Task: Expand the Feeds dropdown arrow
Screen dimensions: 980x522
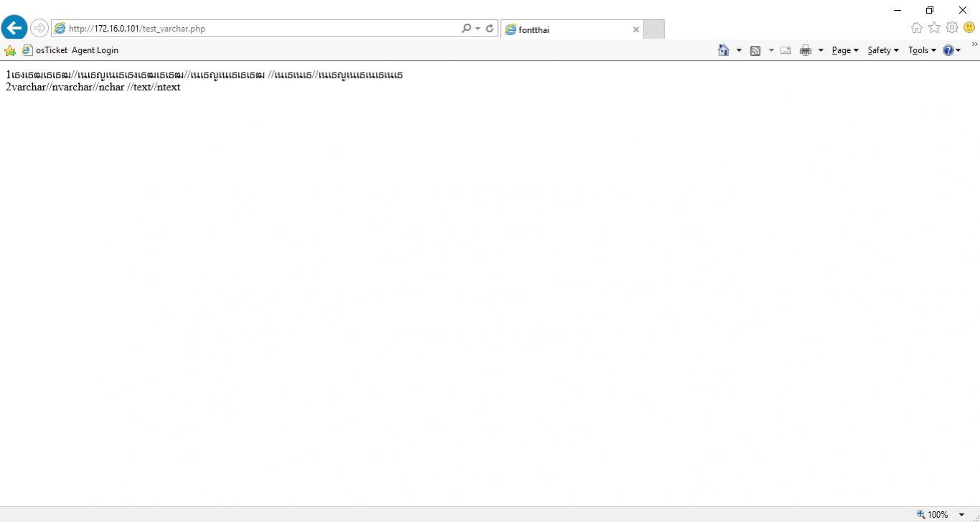Action: (771, 50)
